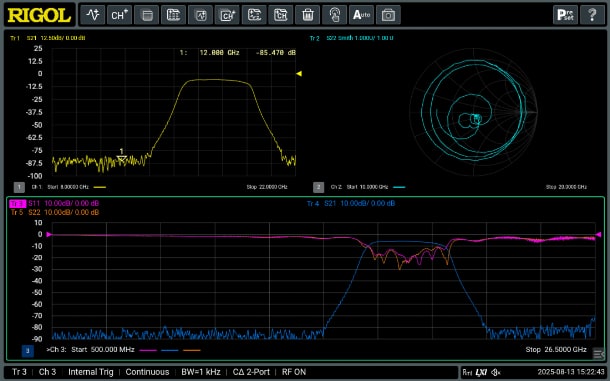Click the date and time display
This screenshot has height=381, width=610.
[571, 372]
